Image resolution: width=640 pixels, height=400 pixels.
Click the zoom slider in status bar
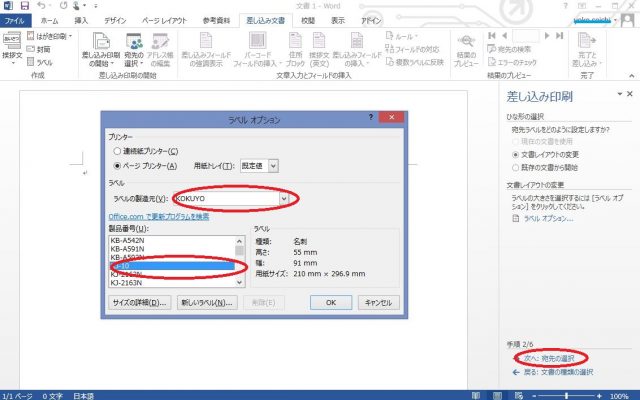(567, 394)
